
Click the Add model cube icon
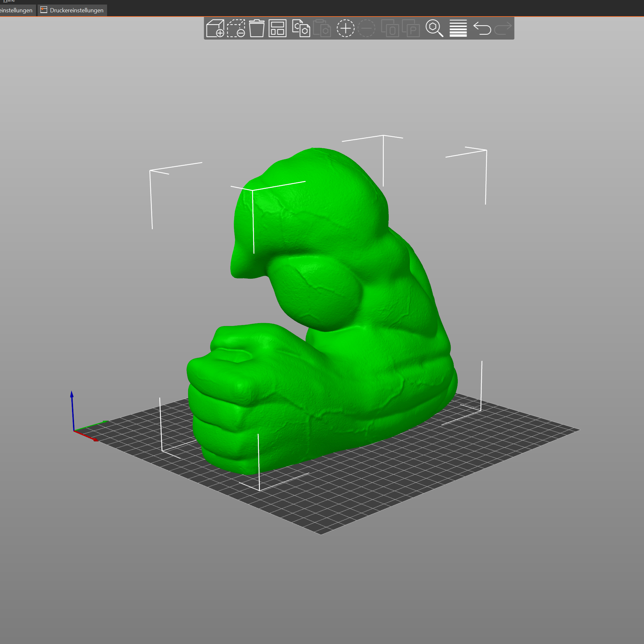(x=215, y=28)
